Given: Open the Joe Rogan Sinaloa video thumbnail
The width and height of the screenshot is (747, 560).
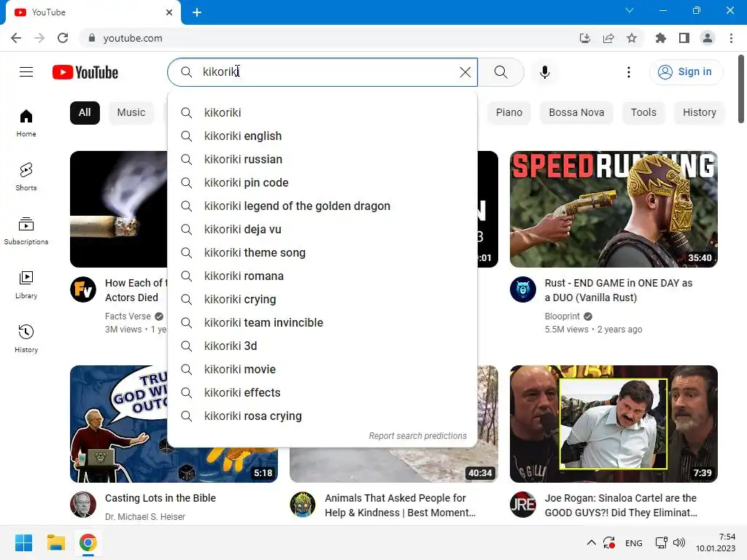Looking at the screenshot, I should [614, 424].
